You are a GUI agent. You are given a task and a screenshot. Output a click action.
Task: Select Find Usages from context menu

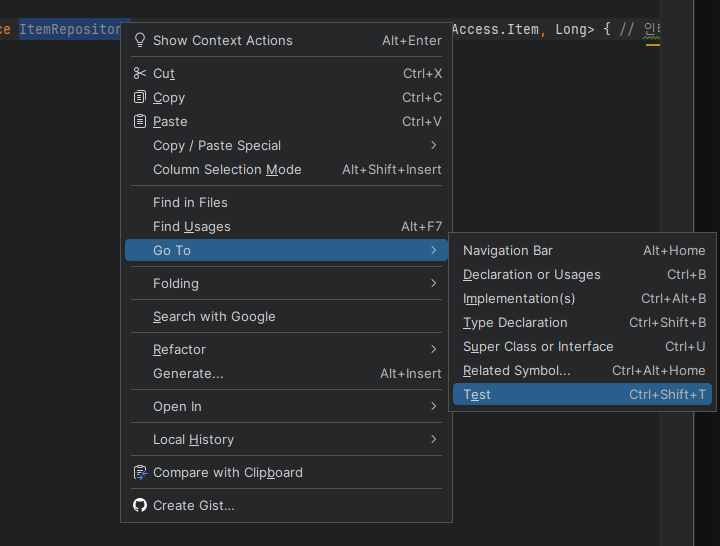(192, 226)
